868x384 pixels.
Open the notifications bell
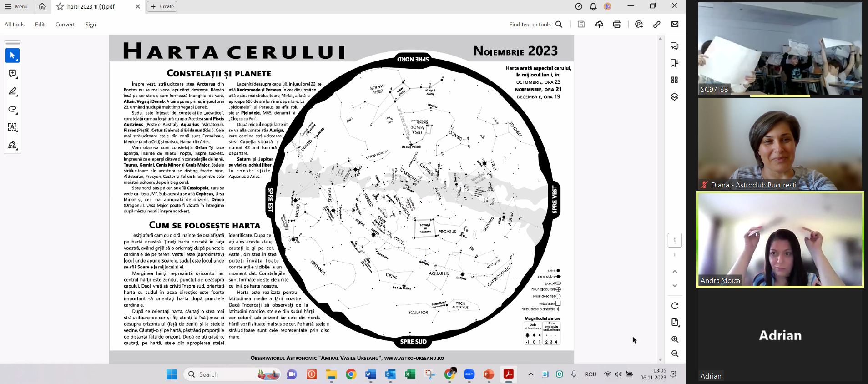coord(593,6)
